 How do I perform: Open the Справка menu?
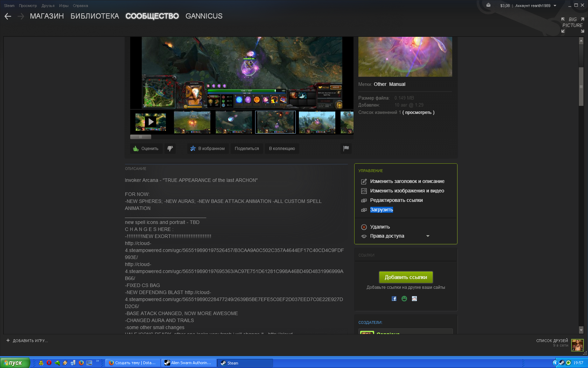point(80,6)
